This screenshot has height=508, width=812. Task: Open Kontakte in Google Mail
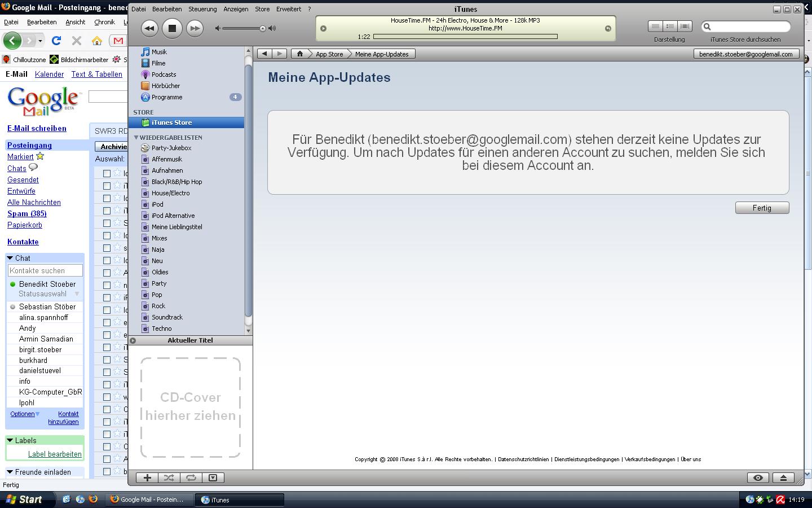[x=23, y=242]
